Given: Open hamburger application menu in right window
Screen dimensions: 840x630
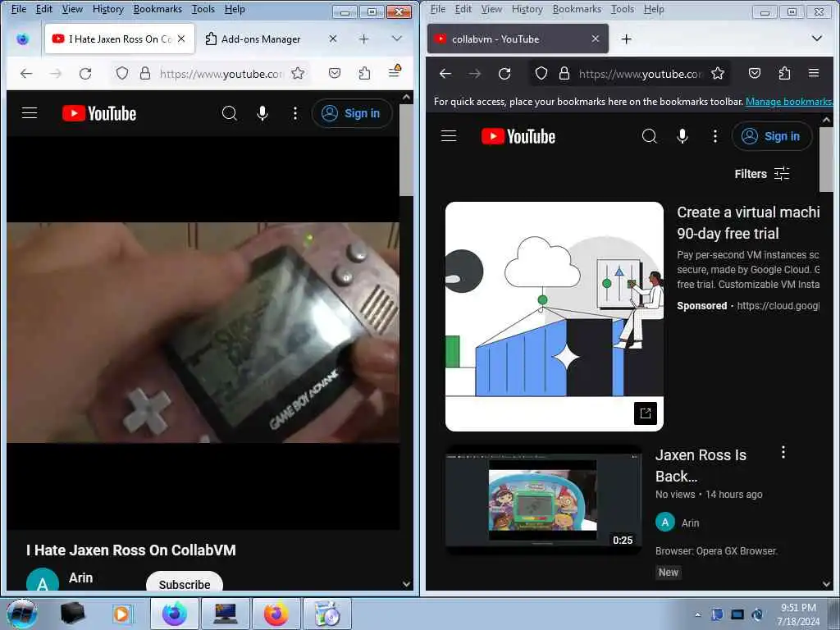Looking at the screenshot, I should tap(814, 73).
